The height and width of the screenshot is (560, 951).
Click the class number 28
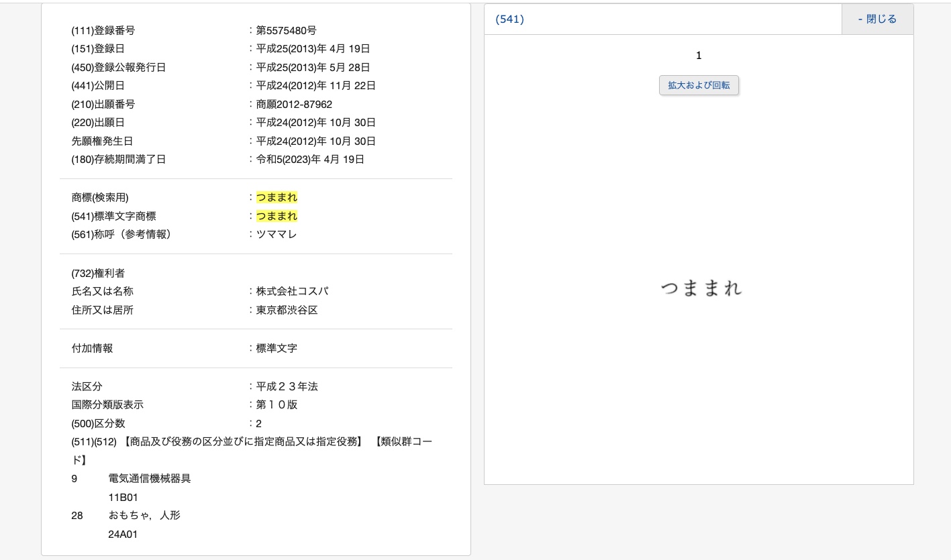pyautogui.click(x=77, y=515)
